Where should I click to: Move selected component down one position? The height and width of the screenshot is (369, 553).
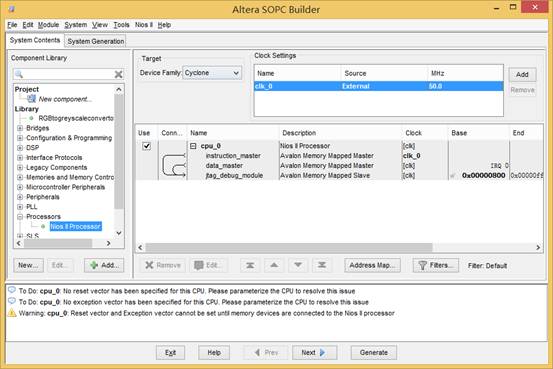click(x=298, y=265)
